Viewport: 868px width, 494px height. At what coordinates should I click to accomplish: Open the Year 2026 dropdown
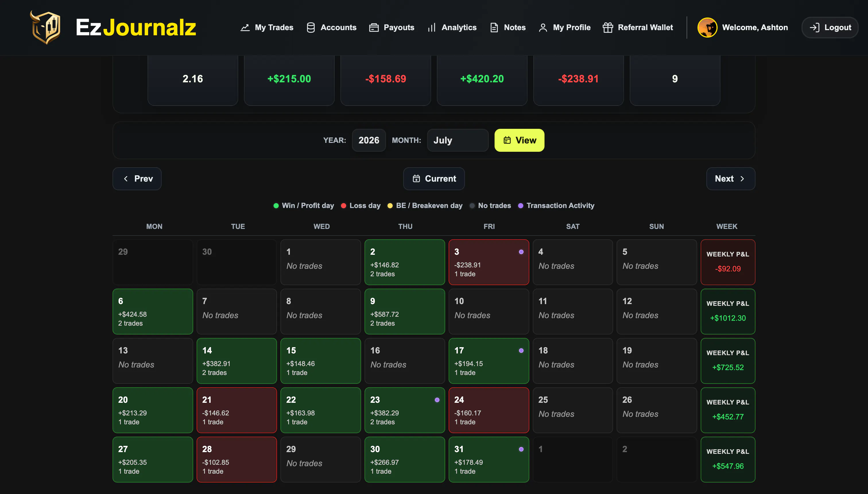coord(369,140)
